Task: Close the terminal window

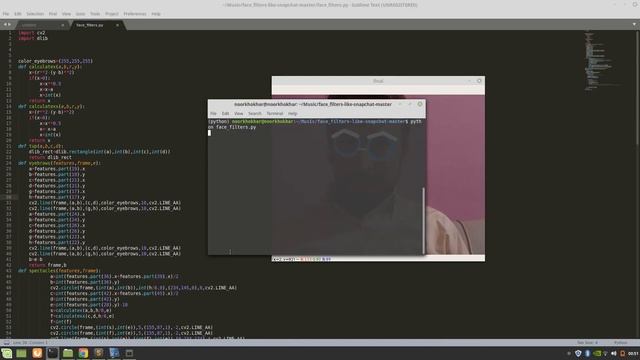Action: point(420,104)
